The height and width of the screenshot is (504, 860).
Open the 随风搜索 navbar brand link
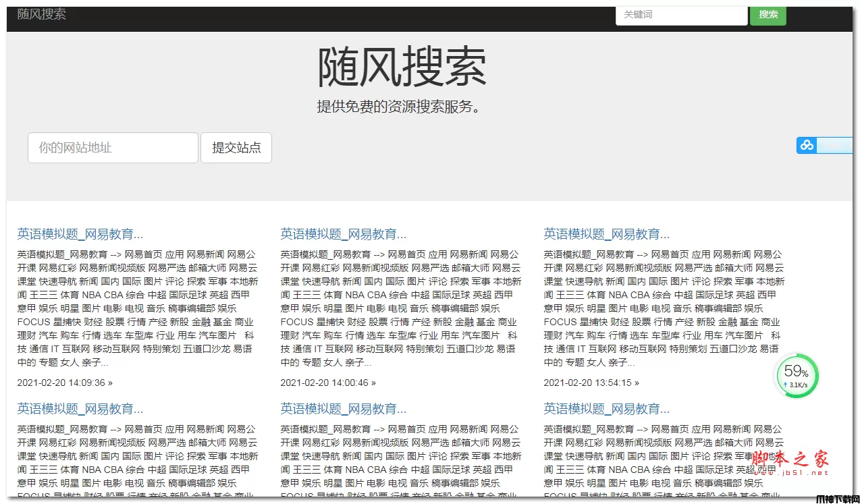pos(42,14)
